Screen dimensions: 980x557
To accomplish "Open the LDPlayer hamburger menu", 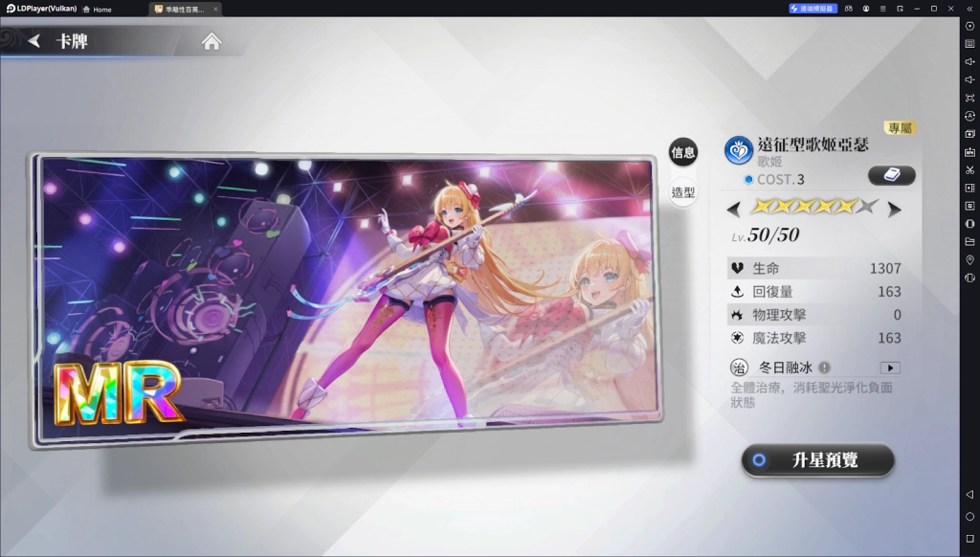I will 882,9.
